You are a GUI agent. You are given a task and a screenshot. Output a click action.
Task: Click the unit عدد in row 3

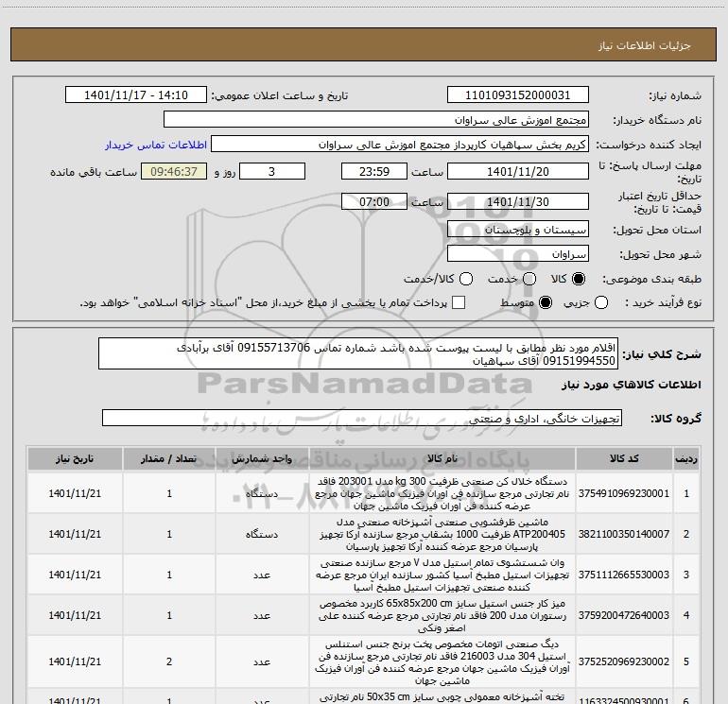coord(262,575)
